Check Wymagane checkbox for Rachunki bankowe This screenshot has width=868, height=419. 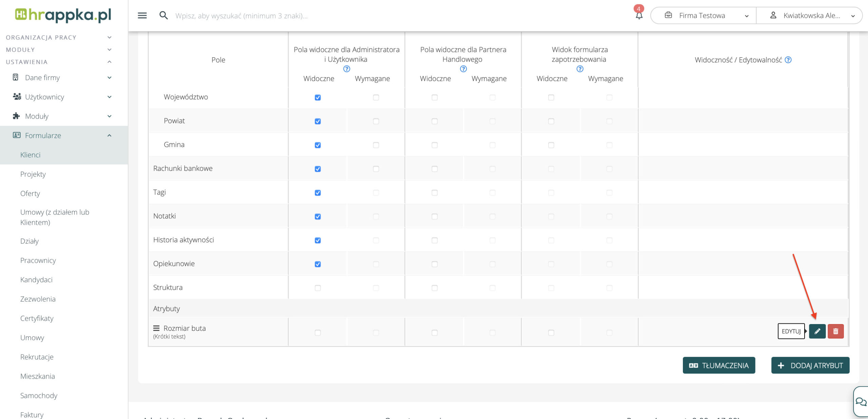376,169
